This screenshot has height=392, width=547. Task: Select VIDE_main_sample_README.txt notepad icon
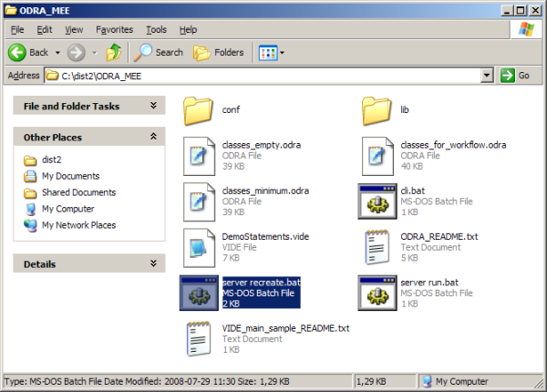[x=199, y=338]
